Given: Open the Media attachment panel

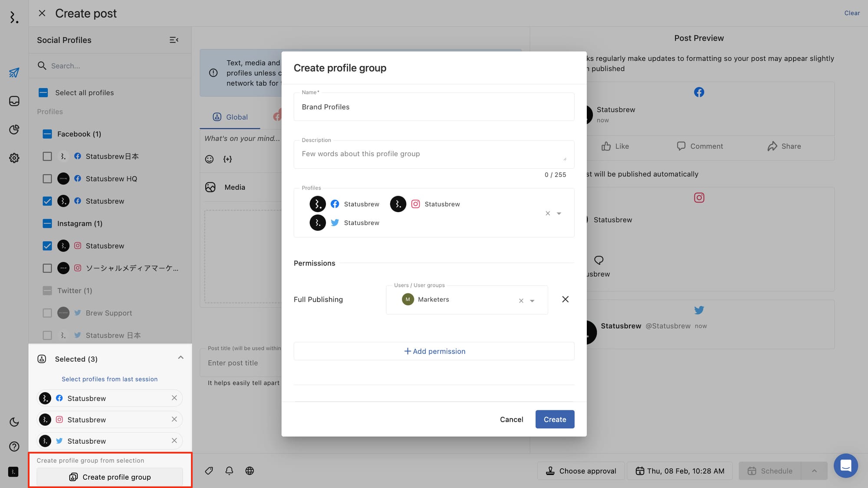Looking at the screenshot, I should click(x=210, y=187).
